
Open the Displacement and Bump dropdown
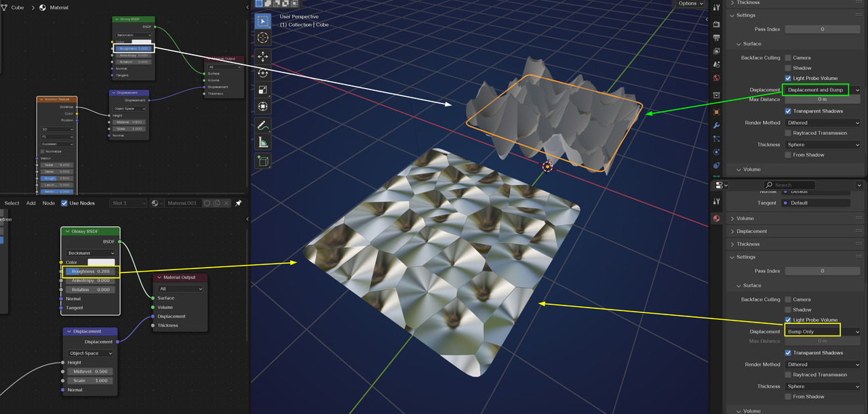click(x=816, y=89)
